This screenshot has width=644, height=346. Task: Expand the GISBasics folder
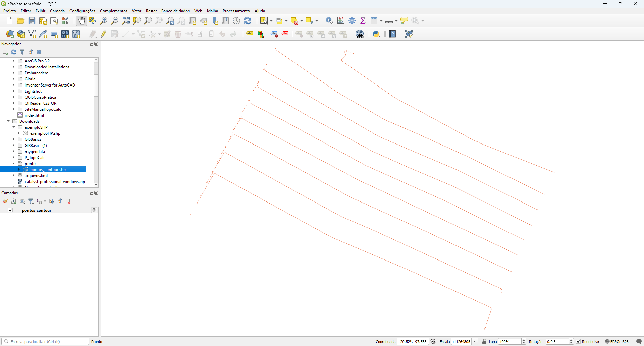coord(14,139)
